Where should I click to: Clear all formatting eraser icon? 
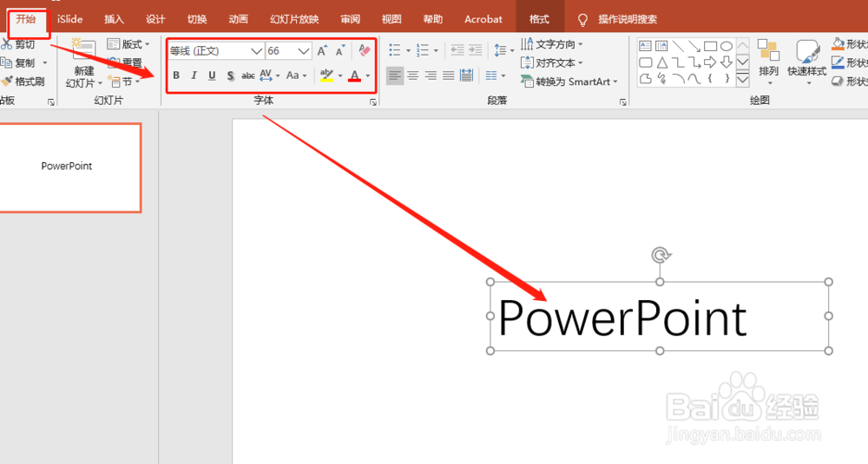[x=365, y=50]
